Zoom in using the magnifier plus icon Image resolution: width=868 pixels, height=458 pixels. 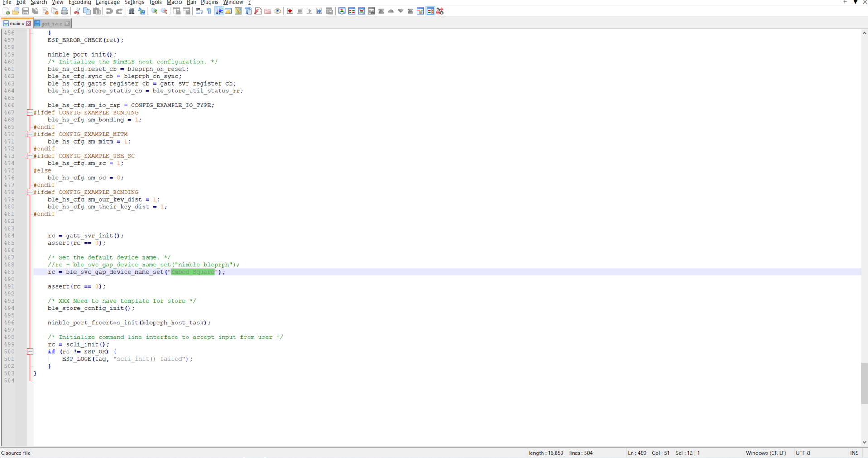[x=154, y=11]
